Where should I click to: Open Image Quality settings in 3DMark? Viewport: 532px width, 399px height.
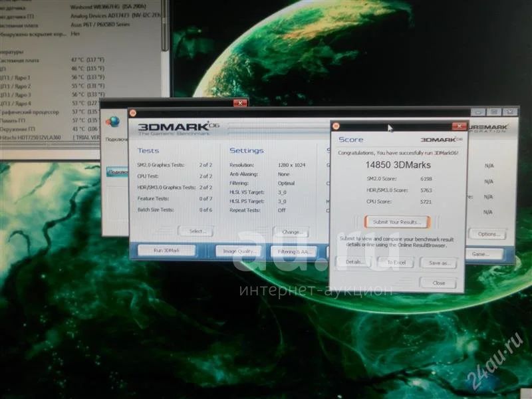239,251
